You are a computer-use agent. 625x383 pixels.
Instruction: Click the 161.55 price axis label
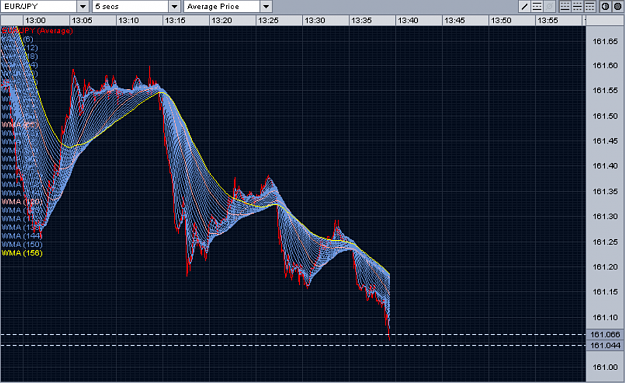[605, 90]
